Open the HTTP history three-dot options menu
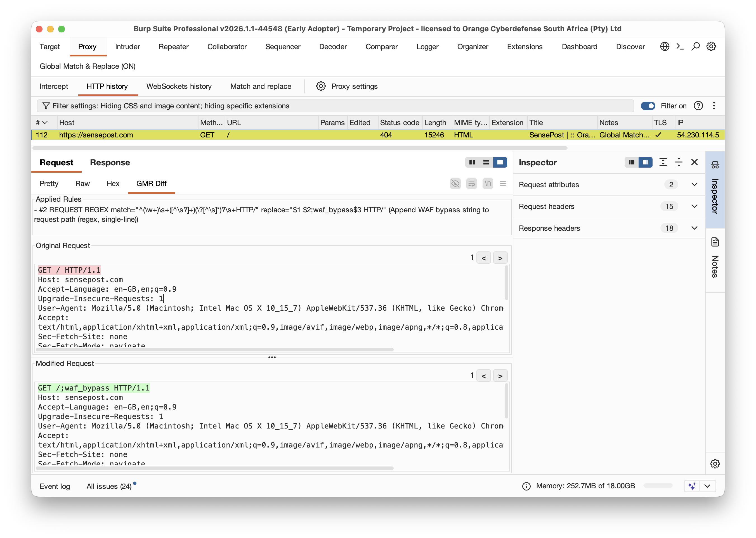 point(714,106)
